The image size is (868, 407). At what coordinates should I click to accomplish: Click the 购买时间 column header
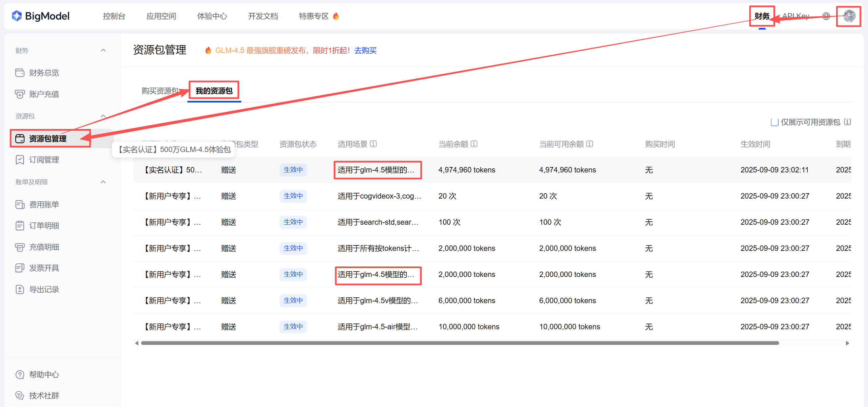pyautogui.click(x=660, y=144)
